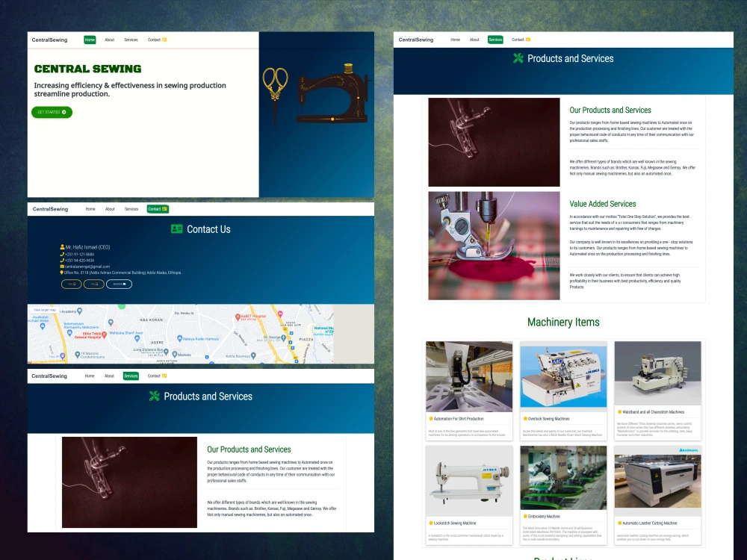Viewport: 747px width, 560px height.
Task: Click the Our Products and Services heading in the bottom-left page
Action: 249,449
